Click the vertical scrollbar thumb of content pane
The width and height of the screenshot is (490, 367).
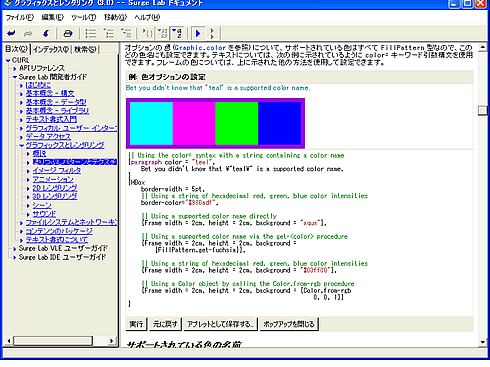click(x=482, y=110)
